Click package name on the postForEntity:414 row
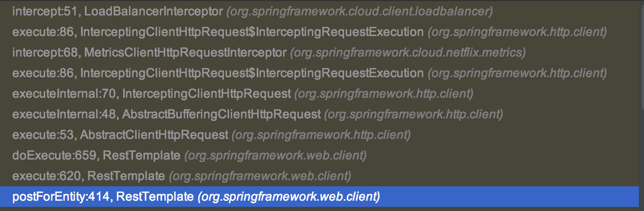 point(289,197)
